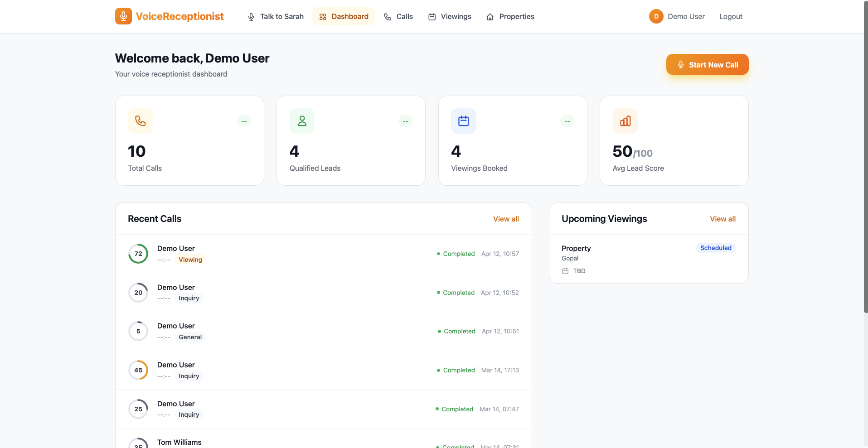Image resolution: width=868 pixels, height=448 pixels.
Task: Go to the Viewings section
Action: point(450,16)
